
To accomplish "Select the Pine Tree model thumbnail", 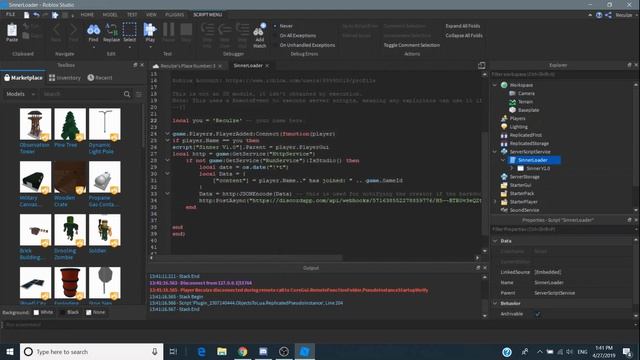I will pyautogui.click(x=70, y=124).
